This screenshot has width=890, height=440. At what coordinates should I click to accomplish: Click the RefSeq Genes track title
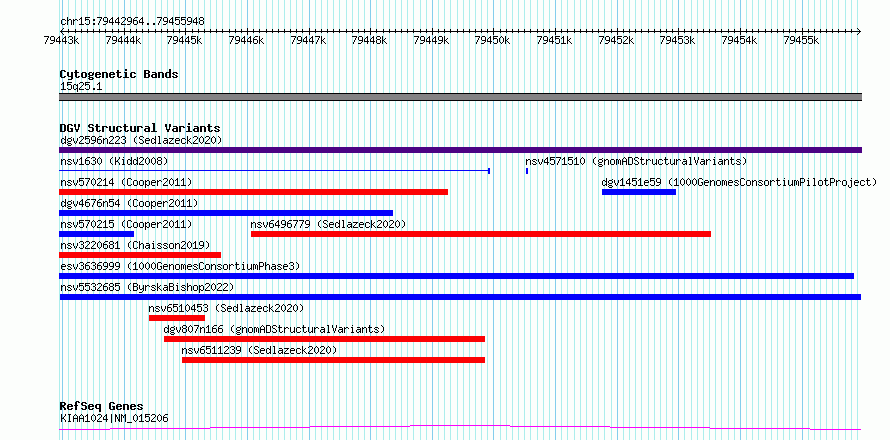tap(102, 407)
